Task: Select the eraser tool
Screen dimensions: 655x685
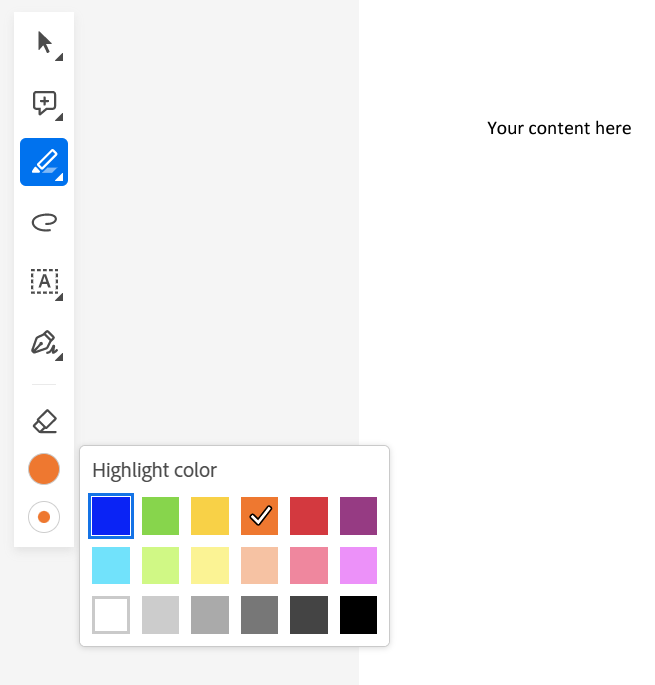Action: (44, 421)
